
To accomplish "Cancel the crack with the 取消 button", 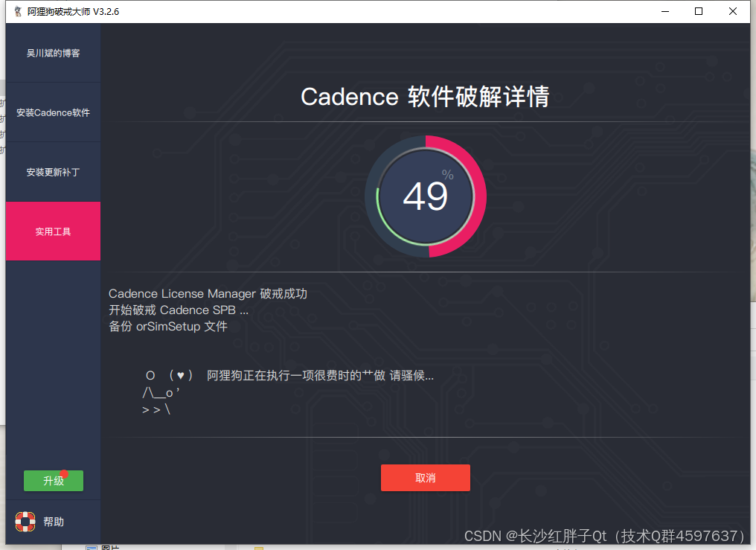I will (425, 478).
